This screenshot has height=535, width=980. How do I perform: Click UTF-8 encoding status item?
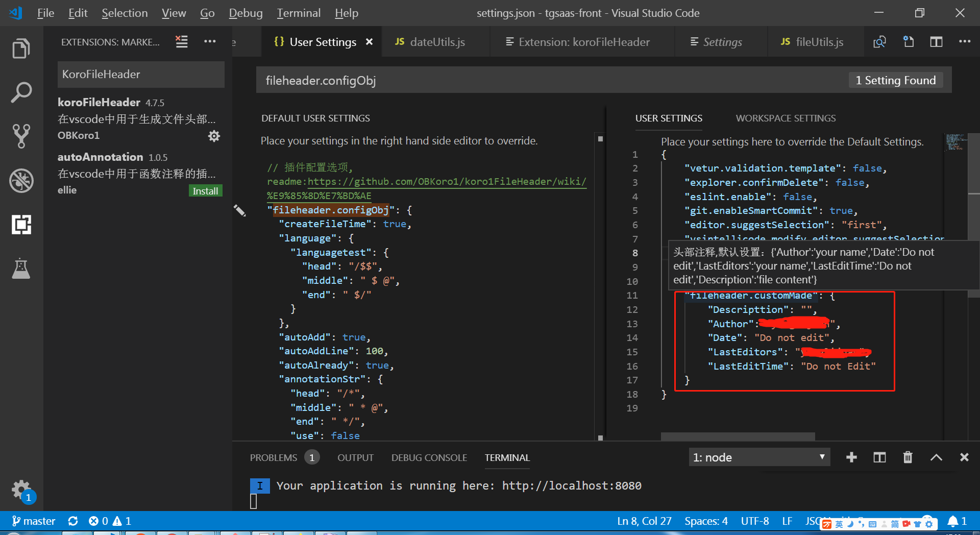(755, 521)
